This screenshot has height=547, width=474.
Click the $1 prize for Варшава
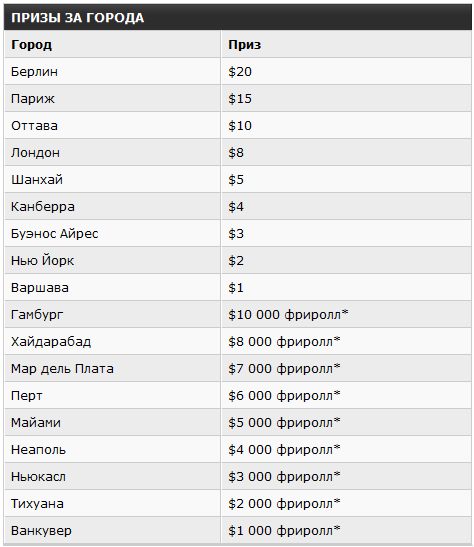pos(236,288)
